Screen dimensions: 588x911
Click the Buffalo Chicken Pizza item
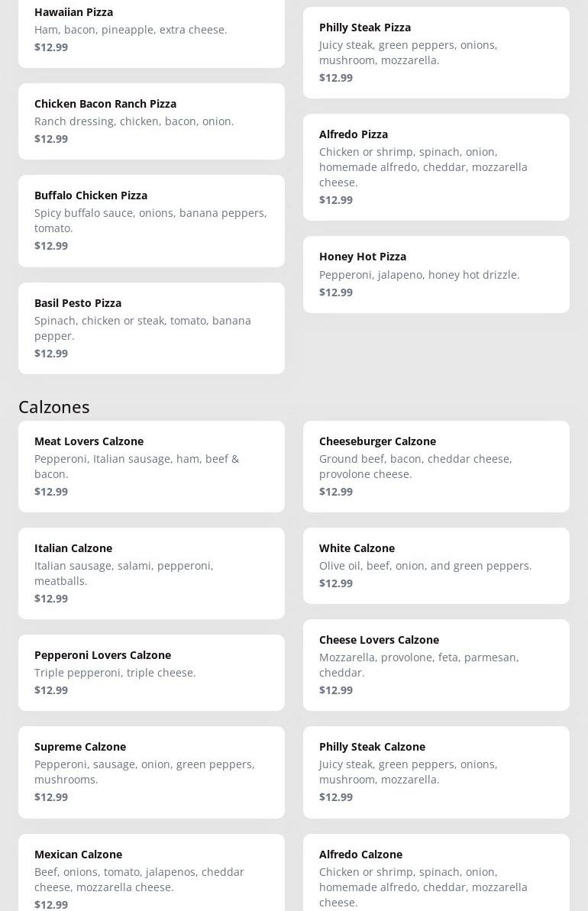(x=151, y=221)
